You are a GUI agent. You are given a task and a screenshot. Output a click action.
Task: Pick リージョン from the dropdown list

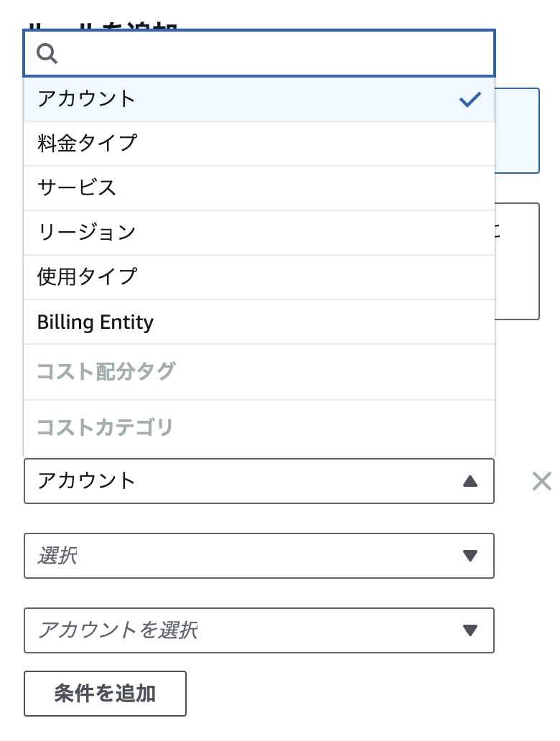259,233
